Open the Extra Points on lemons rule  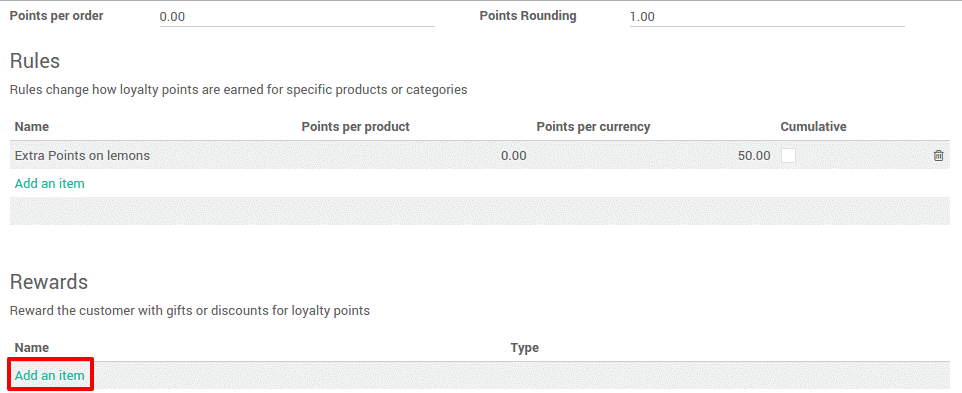click(82, 156)
